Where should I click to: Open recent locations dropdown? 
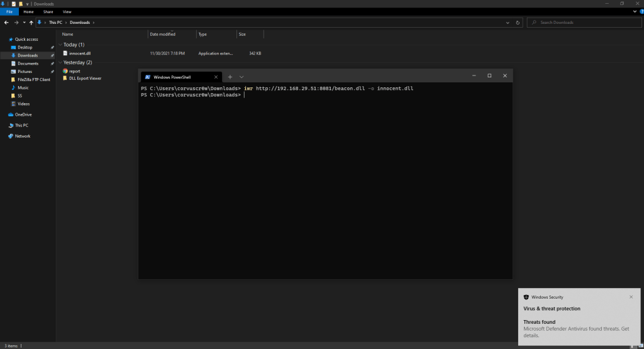click(24, 23)
